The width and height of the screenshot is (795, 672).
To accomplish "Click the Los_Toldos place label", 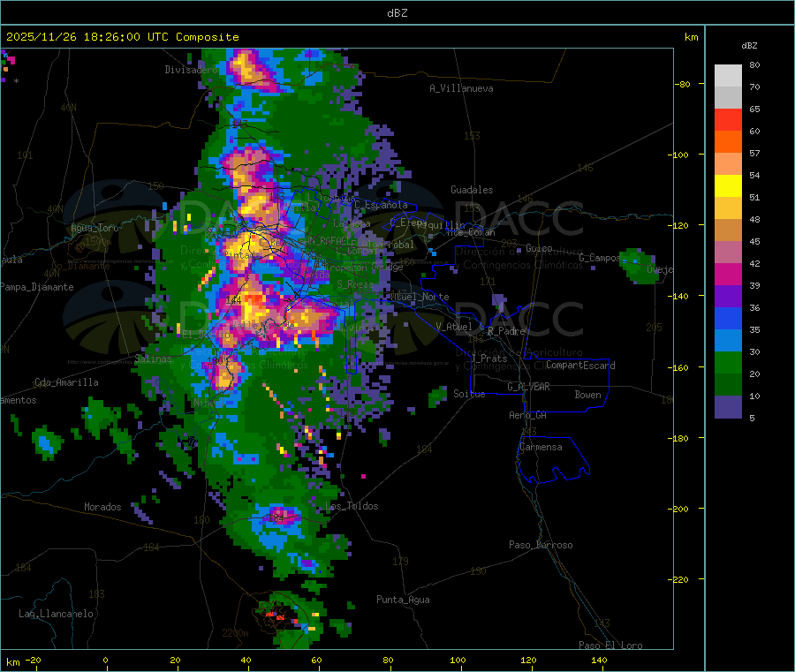I will tap(352, 506).
